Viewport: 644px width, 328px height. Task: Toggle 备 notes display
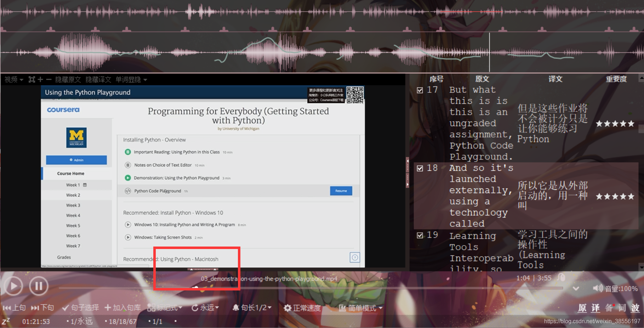609,308
